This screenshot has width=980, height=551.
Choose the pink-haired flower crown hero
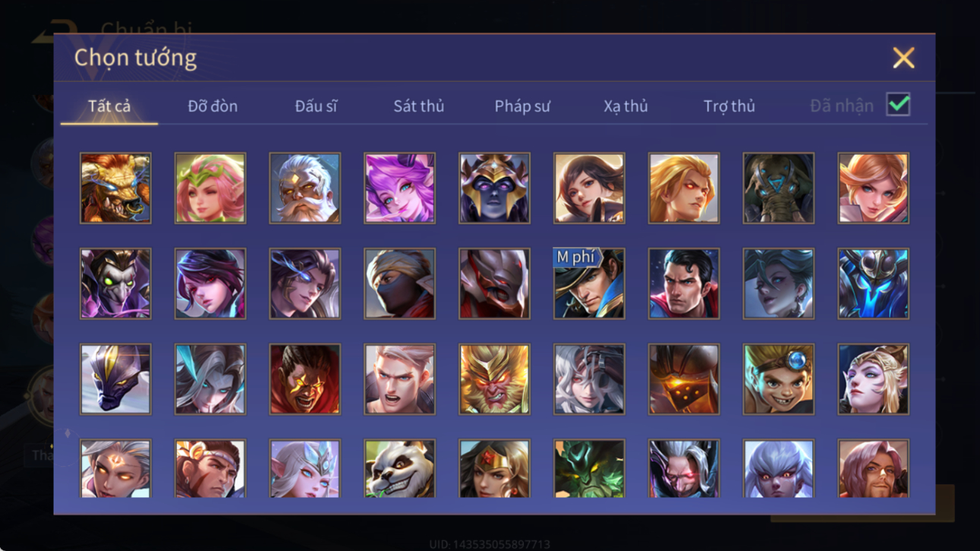pyautogui.click(x=210, y=188)
